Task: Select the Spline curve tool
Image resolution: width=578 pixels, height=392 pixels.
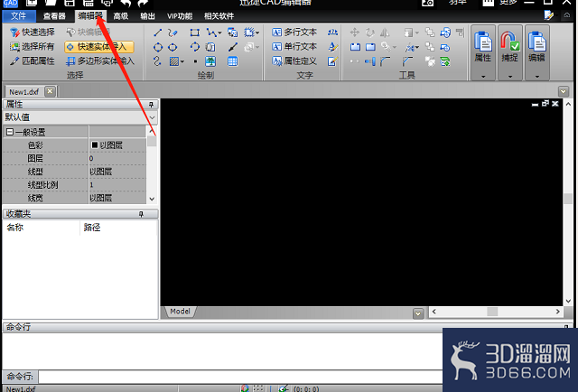Action: point(158,61)
